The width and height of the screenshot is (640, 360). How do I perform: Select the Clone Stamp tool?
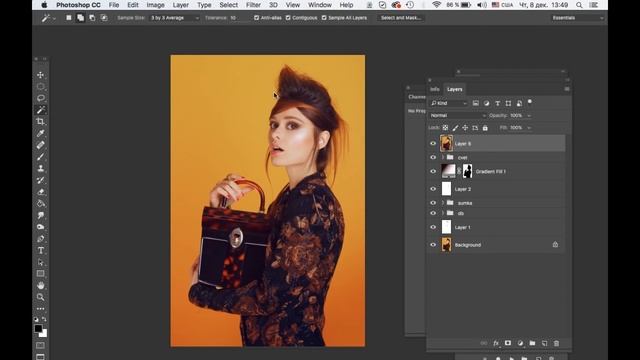(x=40, y=168)
